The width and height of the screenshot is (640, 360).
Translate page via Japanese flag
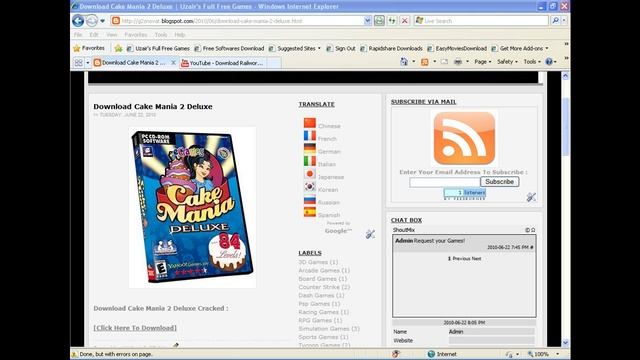pos(310,174)
